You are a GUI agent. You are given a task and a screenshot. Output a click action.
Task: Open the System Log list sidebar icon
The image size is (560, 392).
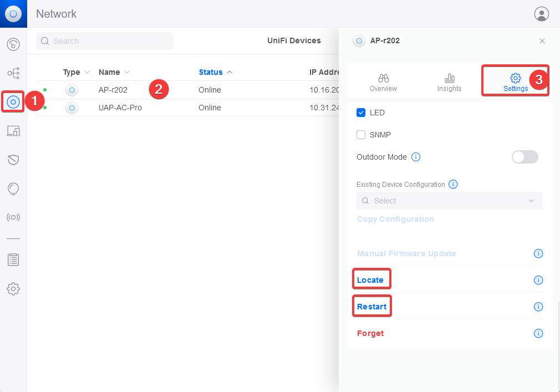click(x=13, y=260)
